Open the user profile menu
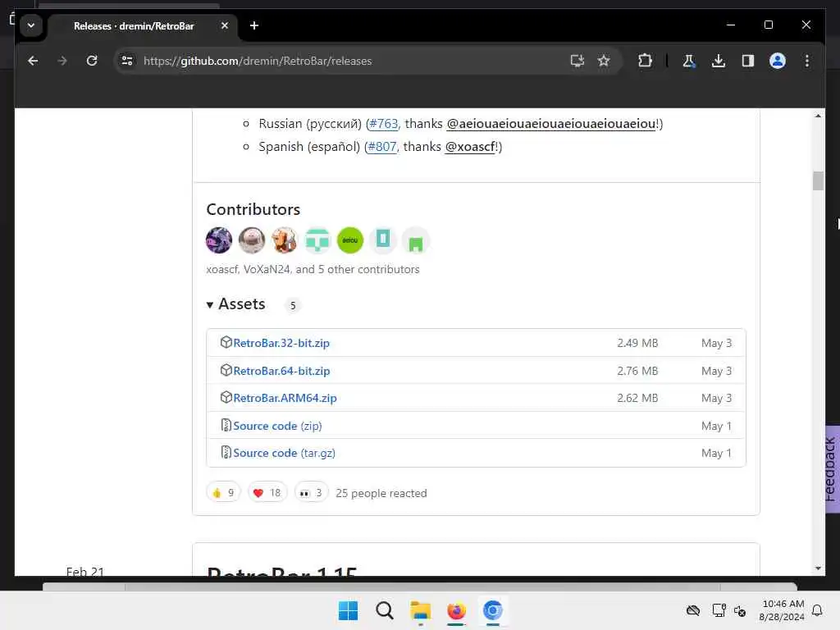840x630 pixels. coord(778,61)
